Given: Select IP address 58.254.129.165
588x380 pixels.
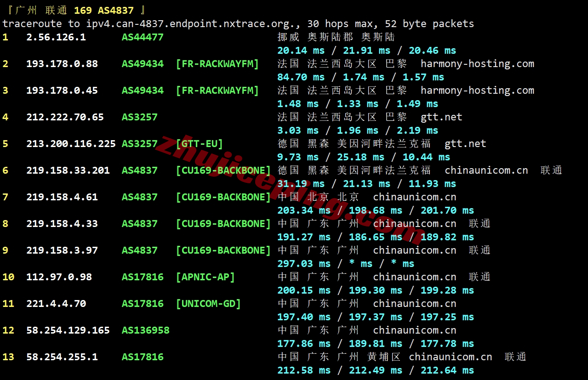Looking at the screenshot, I should click(68, 330).
